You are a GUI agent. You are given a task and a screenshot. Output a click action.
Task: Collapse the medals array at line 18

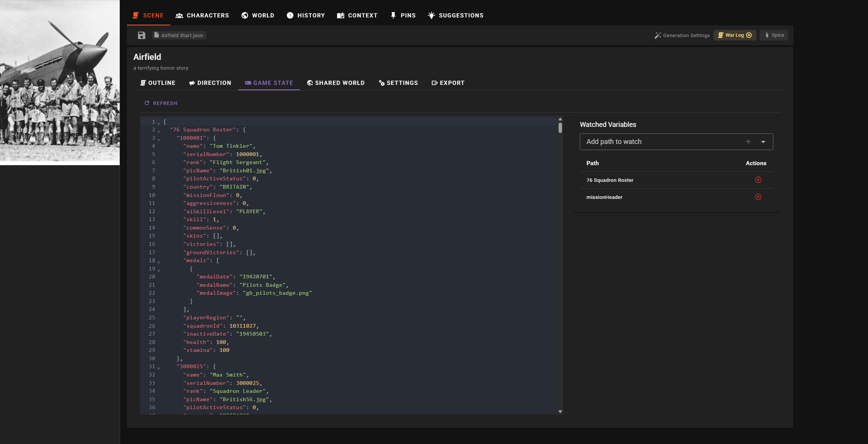159,261
